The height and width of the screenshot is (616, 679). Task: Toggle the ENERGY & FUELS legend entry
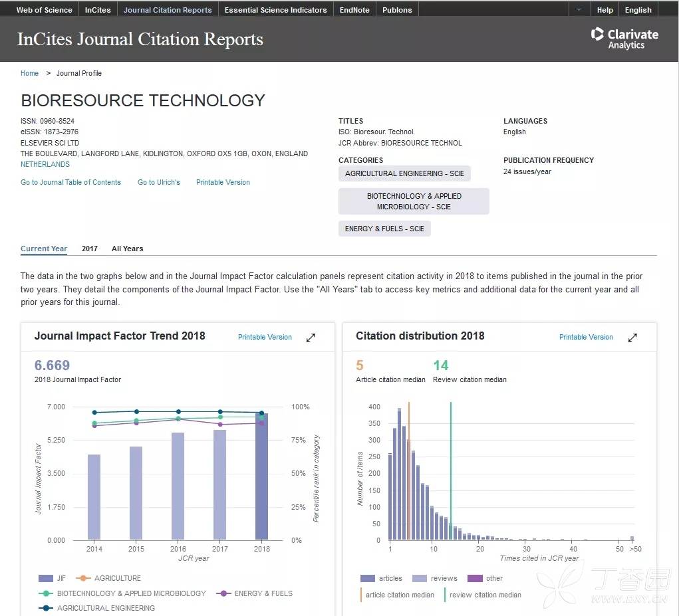point(254,593)
